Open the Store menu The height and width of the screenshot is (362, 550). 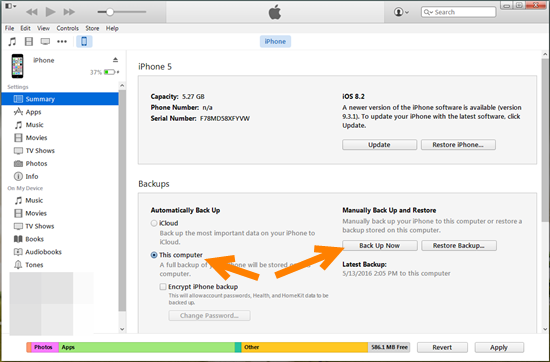click(x=92, y=28)
